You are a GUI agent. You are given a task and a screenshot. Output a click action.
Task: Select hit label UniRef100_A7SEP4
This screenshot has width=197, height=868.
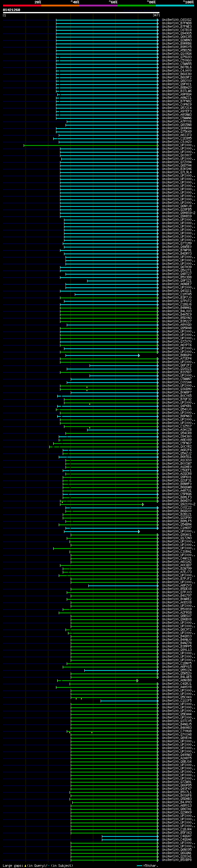(176, 358)
